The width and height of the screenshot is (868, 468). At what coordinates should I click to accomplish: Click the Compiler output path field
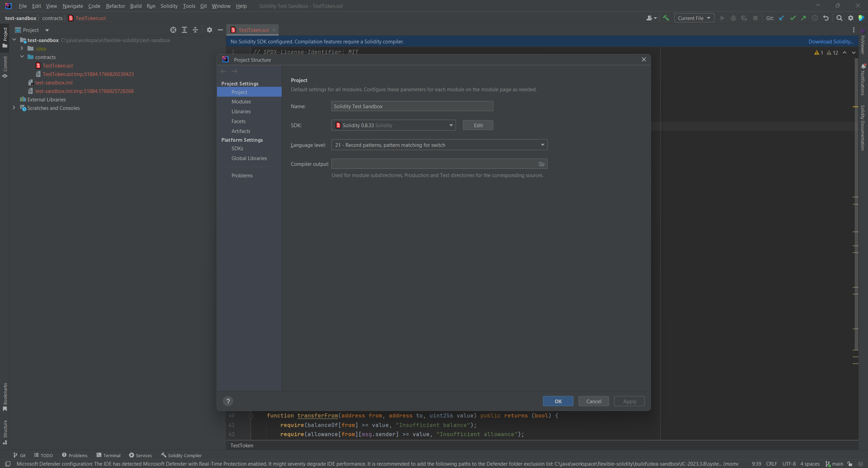(x=434, y=164)
